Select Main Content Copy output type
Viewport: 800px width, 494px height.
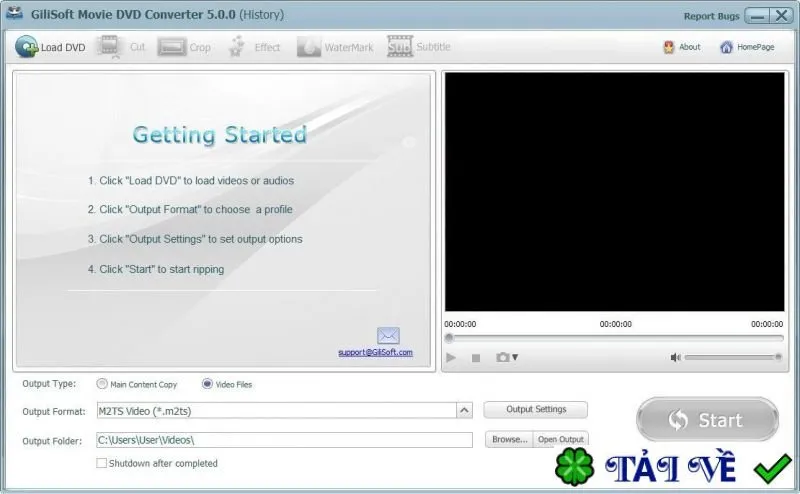pyautogui.click(x=102, y=384)
